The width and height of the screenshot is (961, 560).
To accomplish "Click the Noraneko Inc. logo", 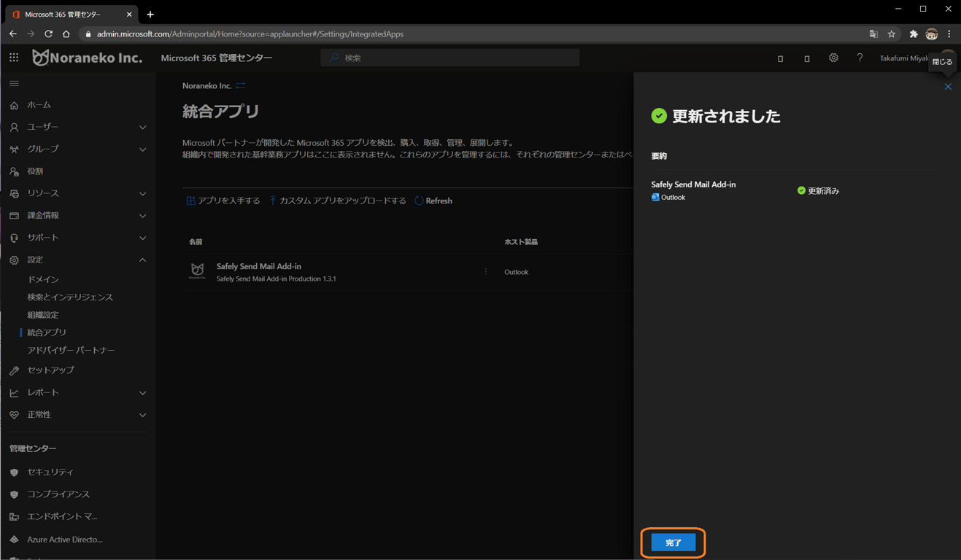I will 88,57.
